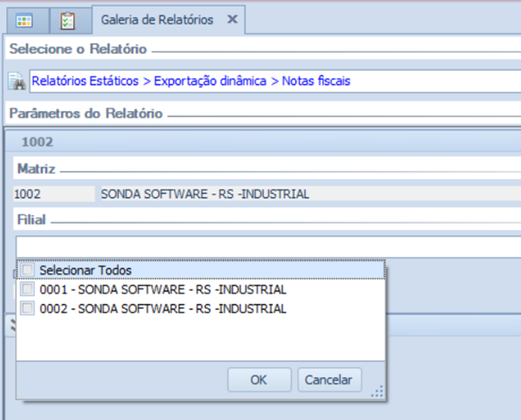
Task: Select the 0002 - SONDA SOFTWARE row text
Action: pos(163,309)
